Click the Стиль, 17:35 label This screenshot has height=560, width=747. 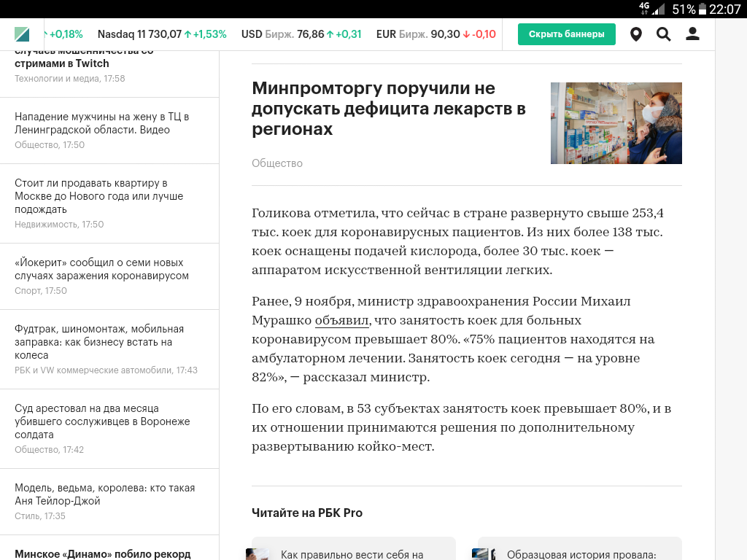[x=40, y=516]
